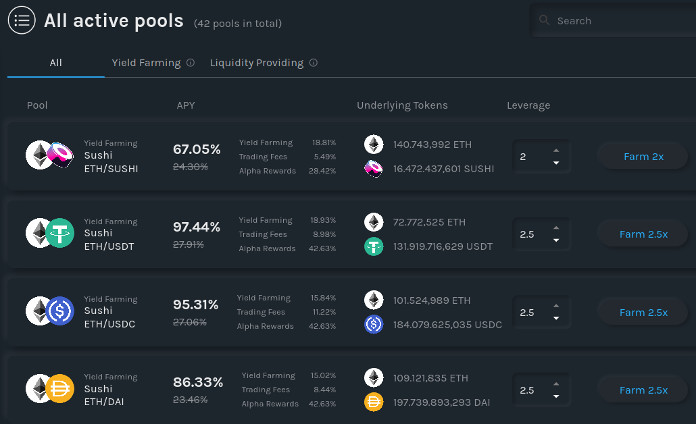This screenshot has width=696, height=424.
Task: Decrease leverage for the ETH/DAI pool
Action: tap(556, 396)
